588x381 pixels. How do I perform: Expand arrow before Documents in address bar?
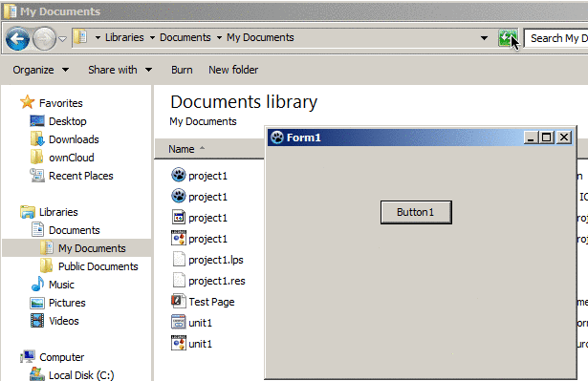point(152,38)
